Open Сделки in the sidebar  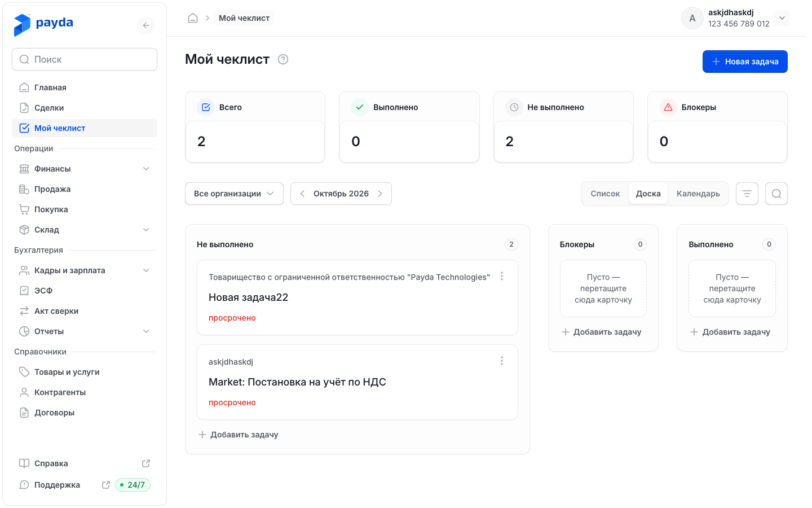[x=85, y=108]
